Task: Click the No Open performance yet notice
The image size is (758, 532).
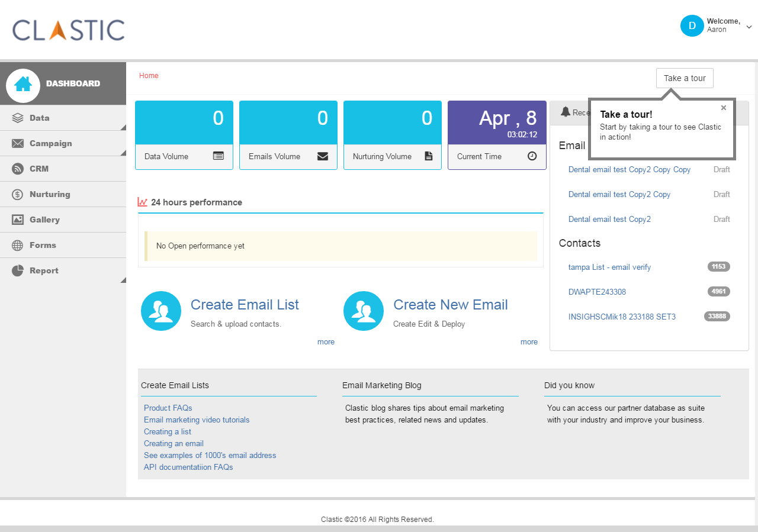Action: coord(341,246)
